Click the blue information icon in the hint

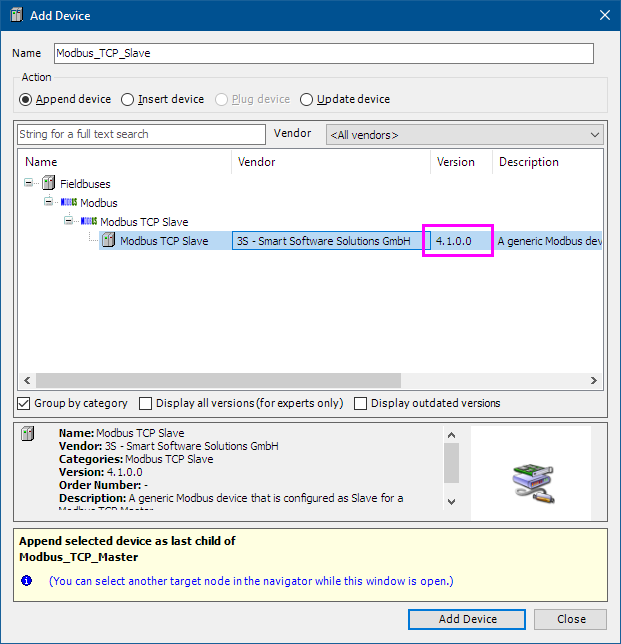(27, 581)
